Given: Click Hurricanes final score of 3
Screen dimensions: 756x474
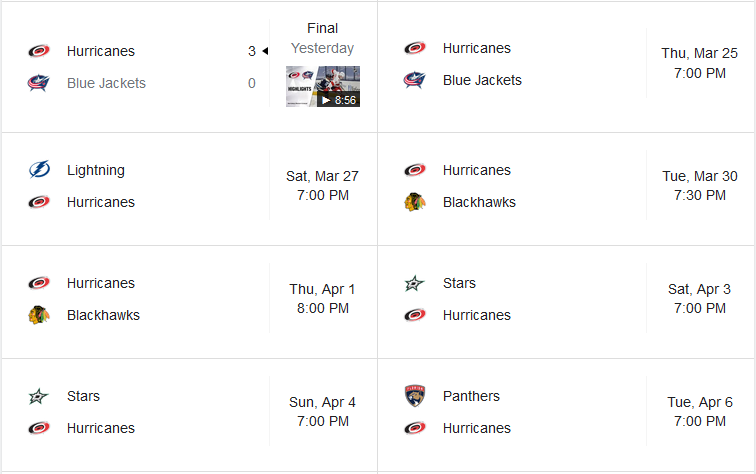Looking at the screenshot, I should (x=252, y=51).
